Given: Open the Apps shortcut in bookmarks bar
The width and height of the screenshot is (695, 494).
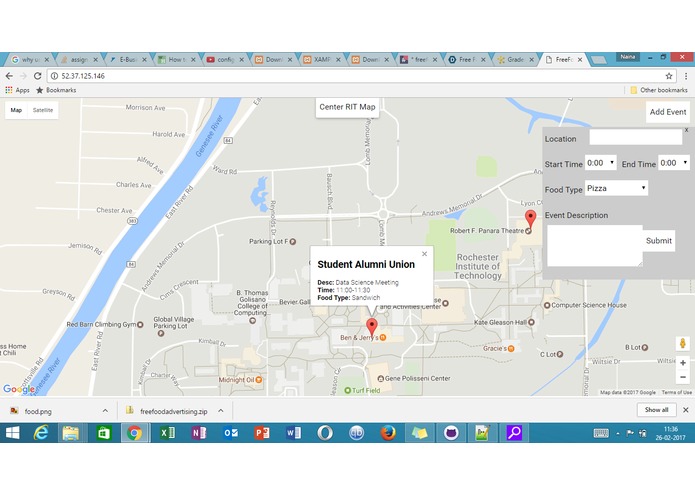Looking at the screenshot, I should click(x=17, y=90).
